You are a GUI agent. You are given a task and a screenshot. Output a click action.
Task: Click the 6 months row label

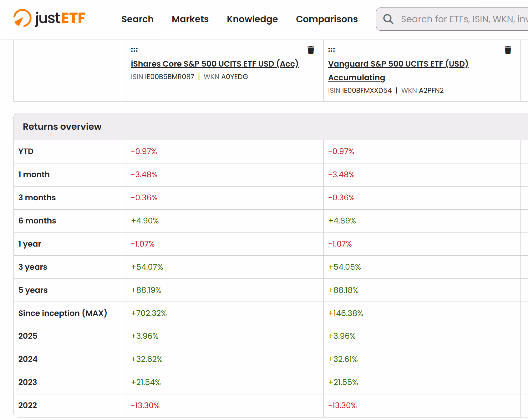point(37,221)
